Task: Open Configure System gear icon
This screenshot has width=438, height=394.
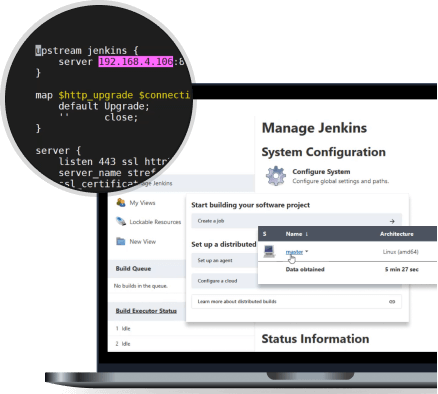Action: coord(276,176)
